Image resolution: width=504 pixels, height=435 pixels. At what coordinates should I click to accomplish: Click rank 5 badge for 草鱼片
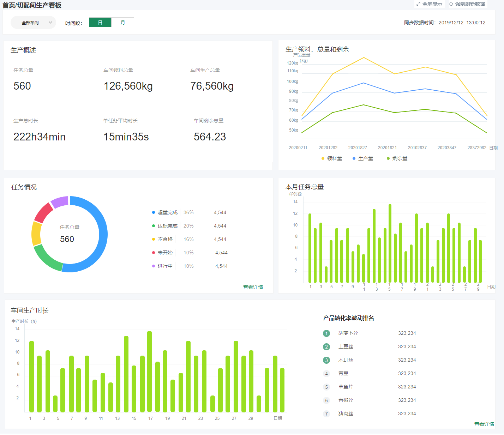(x=326, y=387)
